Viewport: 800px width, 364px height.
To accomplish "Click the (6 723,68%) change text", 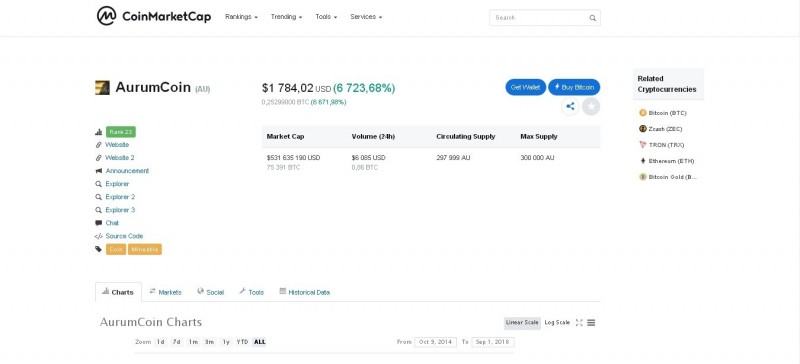I will [x=364, y=88].
